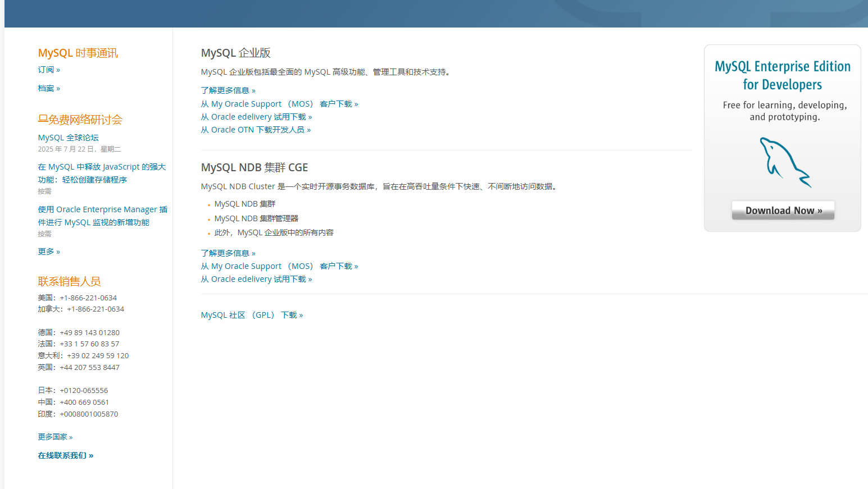This screenshot has height=489, width=868.
Task: Click the MySQL NDB 集群 bullet item
Action: click(x=245, y=204)
